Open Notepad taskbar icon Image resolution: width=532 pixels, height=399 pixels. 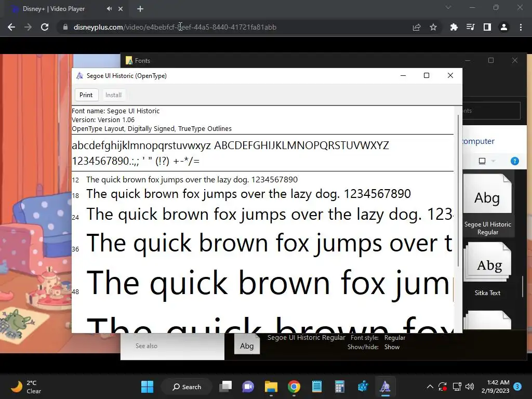click(316, 387)
